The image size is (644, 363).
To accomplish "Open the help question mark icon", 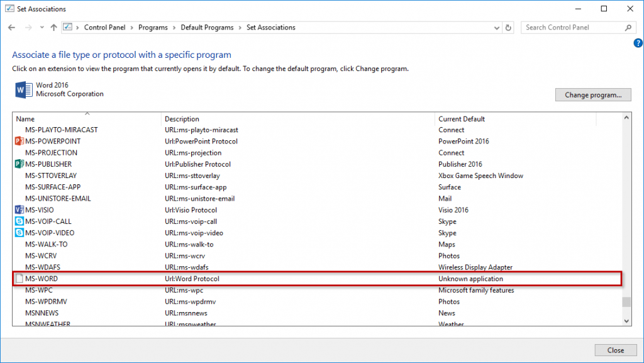I will pos(638,43).
